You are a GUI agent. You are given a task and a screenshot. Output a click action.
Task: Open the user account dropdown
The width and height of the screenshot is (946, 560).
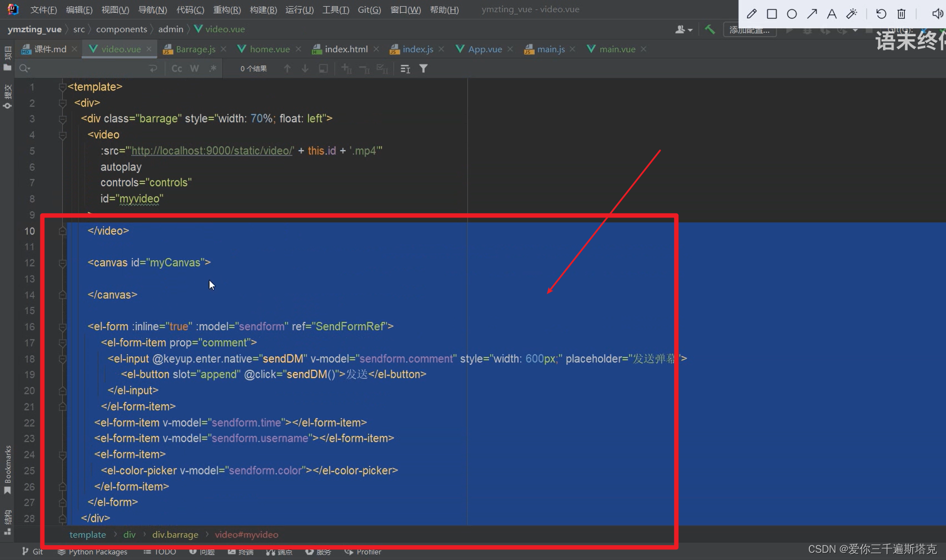coord(683,29)
